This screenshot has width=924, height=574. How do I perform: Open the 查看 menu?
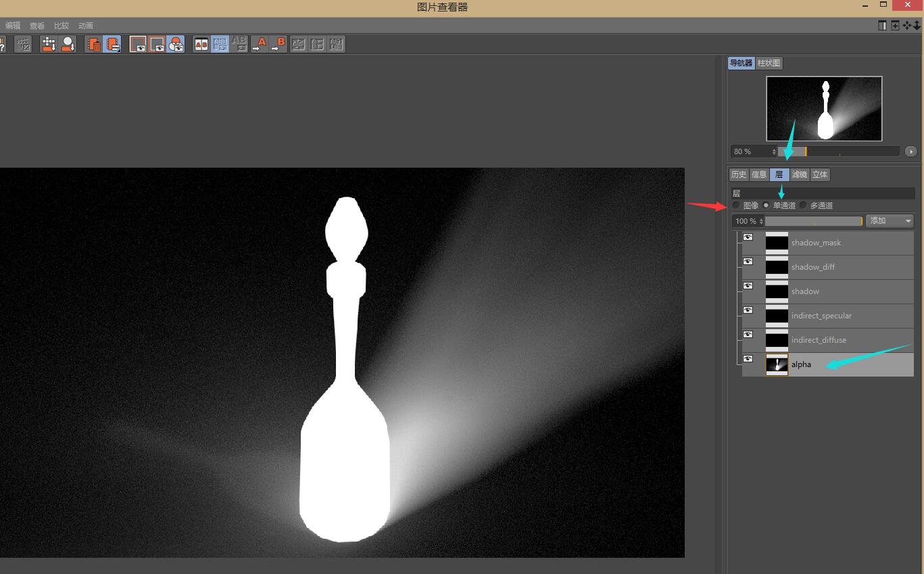pos(37,26)
